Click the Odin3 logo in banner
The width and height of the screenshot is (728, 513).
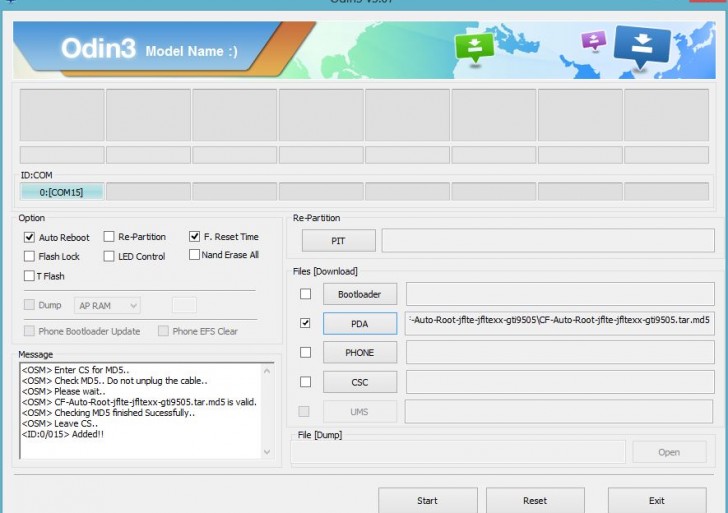tap(97, 49)
